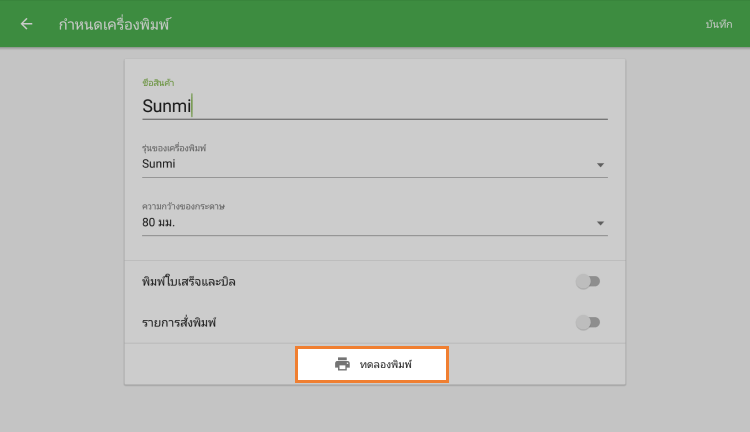Click the กำหนดเครื่องพิมพ์ header title
The height and width of the screenshot is (432, 750).
pos(114,24)
